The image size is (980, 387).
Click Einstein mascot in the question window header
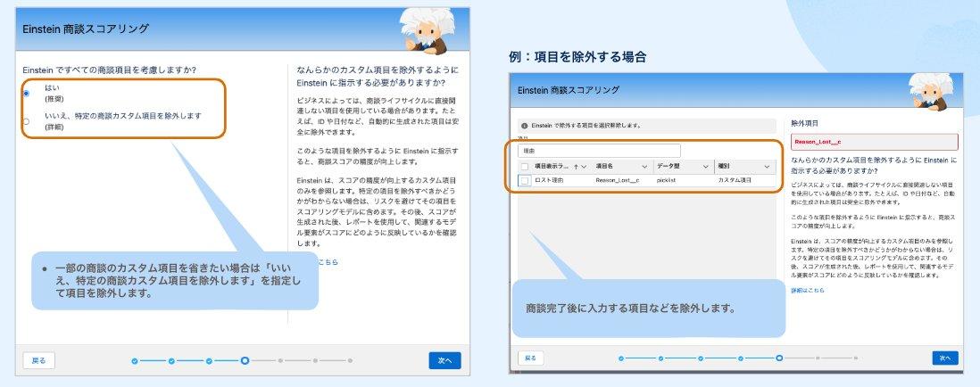tap(428, 31)
